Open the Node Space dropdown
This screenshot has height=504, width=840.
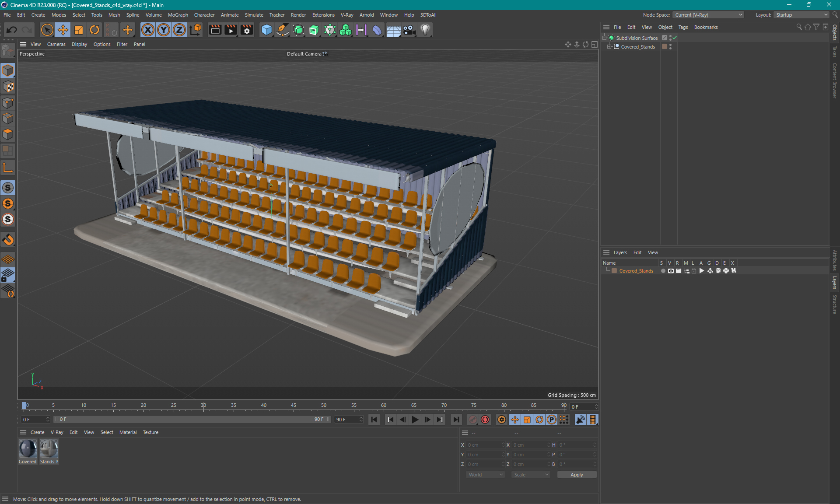(708, 15)
